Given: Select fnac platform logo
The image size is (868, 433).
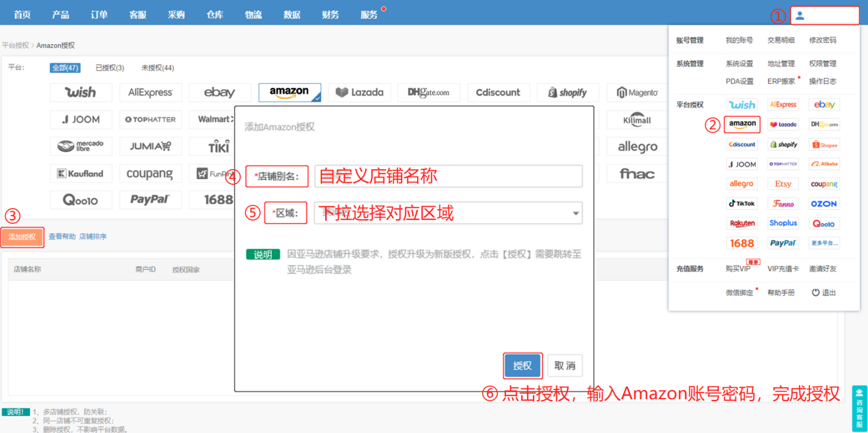Looking at the screenshot, I should coord(637,174).
